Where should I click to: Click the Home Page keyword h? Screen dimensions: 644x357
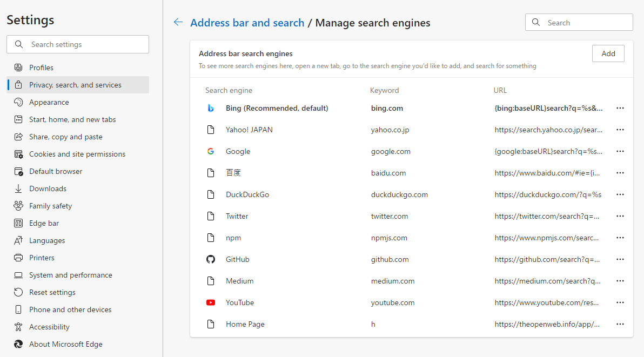(x=373, y=324)
